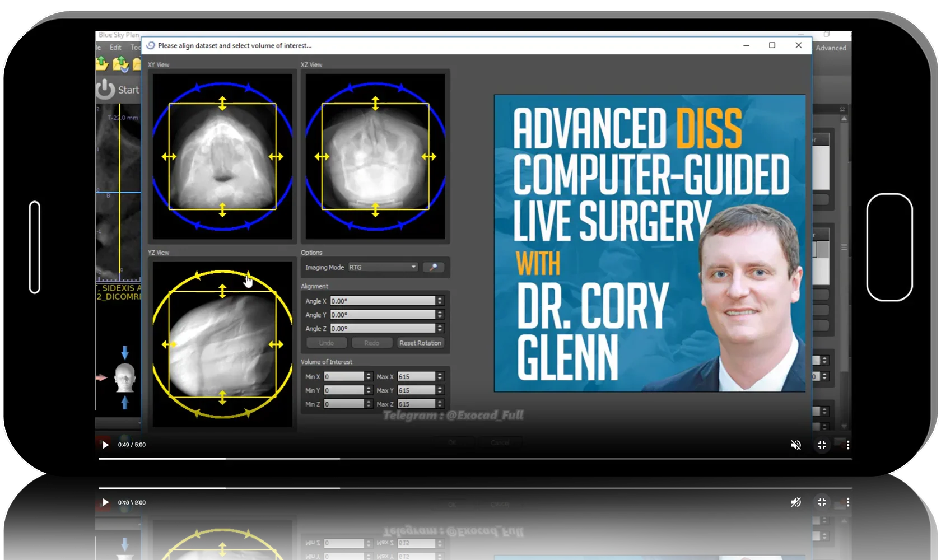The height and width of the screenshot is (560, 941).
Task: Open the Dr. Cory Glenn live surgery thumbnail
Action: coord(650,243)
